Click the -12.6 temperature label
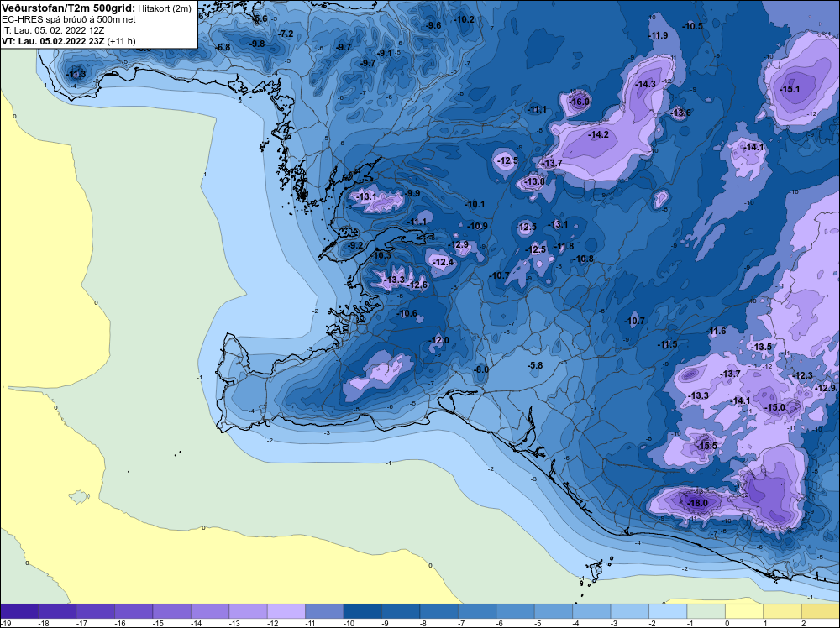 tap(417, 285)
